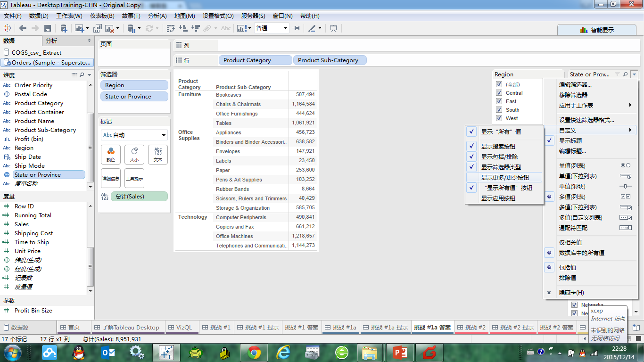Screen dimensions: 644x362
Task: Click Chrome icon in Windows taskbar
Action: point(254,352)
